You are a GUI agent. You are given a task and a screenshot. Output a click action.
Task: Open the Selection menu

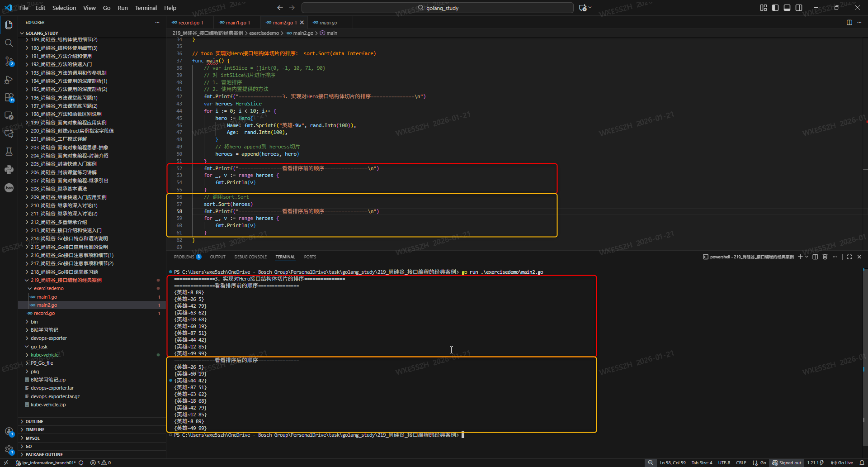tap(64, 8)
